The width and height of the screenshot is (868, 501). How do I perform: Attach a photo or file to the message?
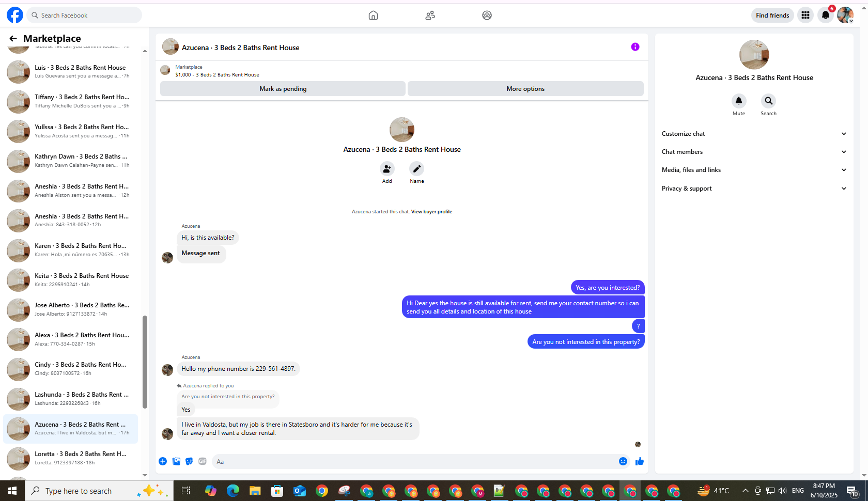tap(176, 461)
